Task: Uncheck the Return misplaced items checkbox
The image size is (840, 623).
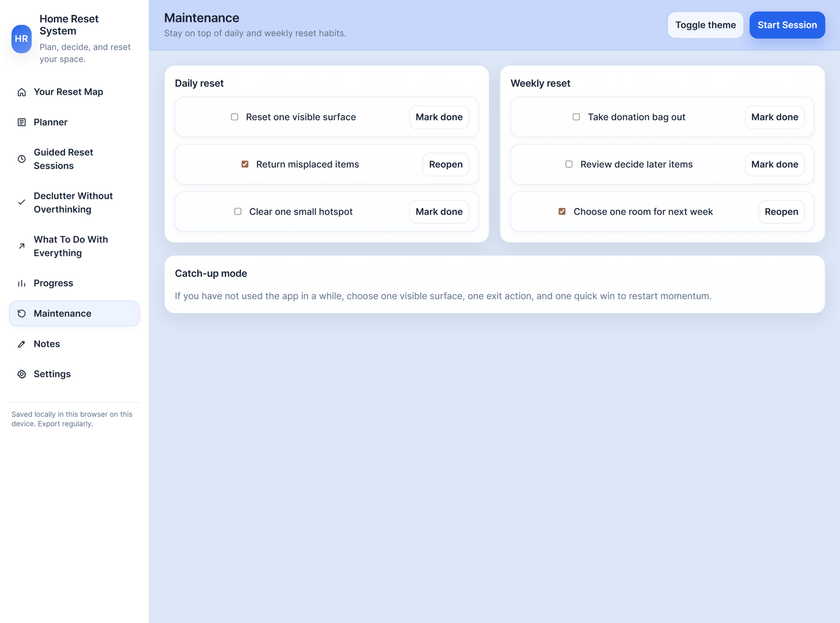Action: click(x=245, y=164)
